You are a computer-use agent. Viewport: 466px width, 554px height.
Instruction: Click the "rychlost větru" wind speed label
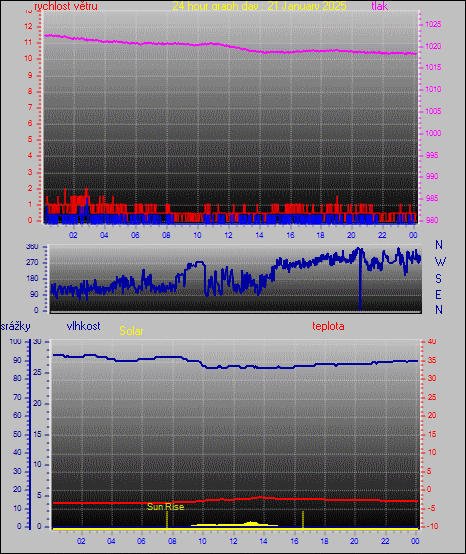66,6
